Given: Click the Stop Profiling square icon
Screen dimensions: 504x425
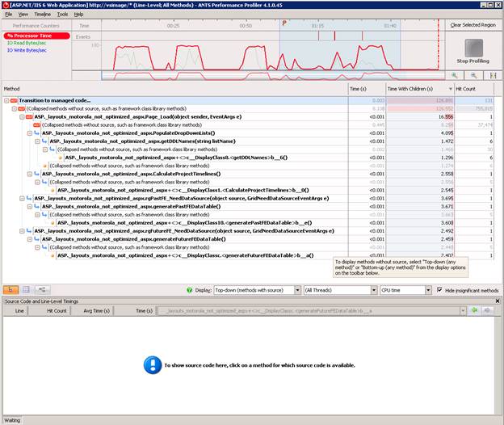Looking at the screenshot, I should pos(473,48).
